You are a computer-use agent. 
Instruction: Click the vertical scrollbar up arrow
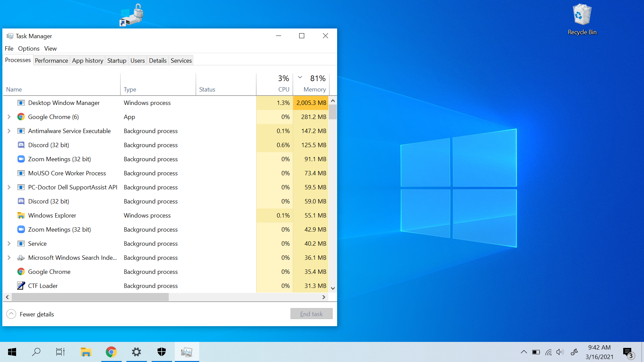point(333,101)
